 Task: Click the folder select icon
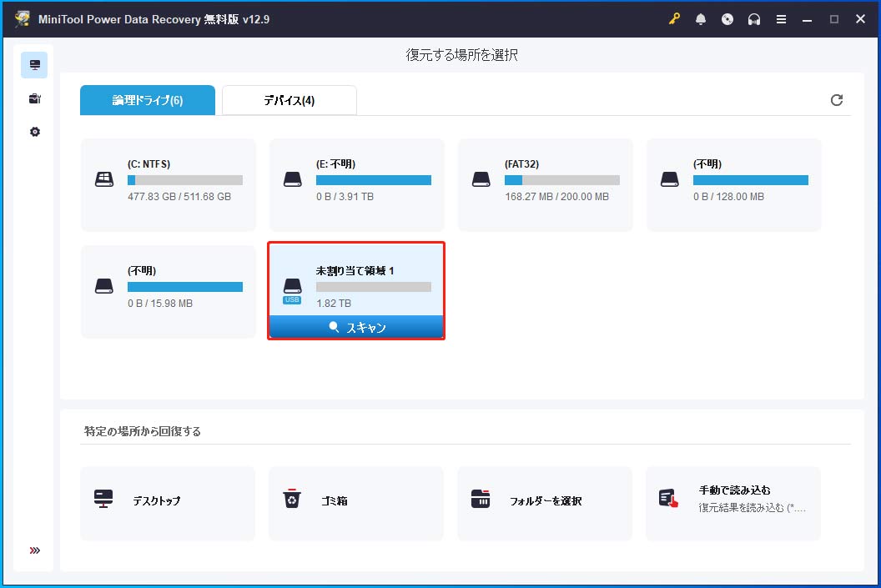tap(481, 499)
